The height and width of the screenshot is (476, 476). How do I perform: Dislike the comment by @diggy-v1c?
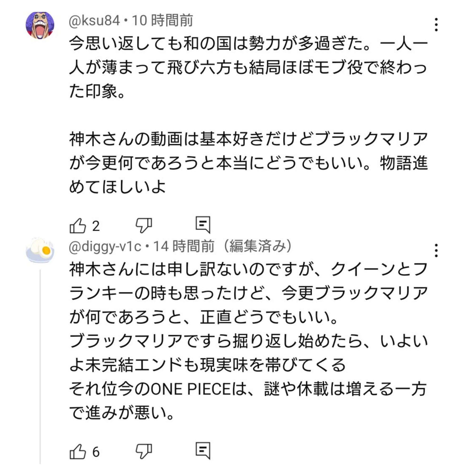point(144,451)
